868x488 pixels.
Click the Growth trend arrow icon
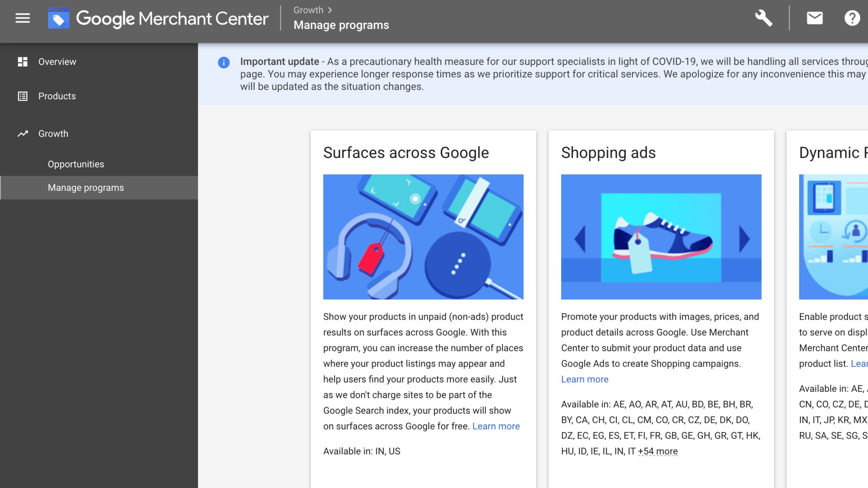22,133
